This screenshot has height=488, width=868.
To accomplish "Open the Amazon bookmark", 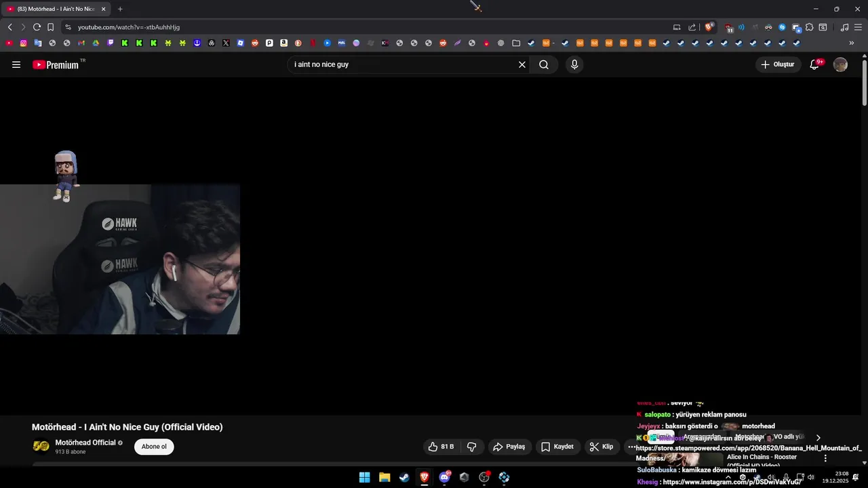I will 283,43.
